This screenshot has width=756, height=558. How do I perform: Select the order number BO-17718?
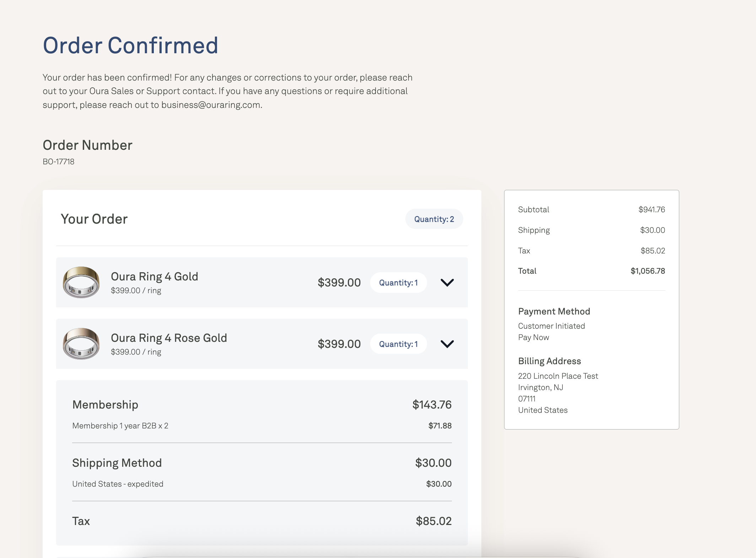coord(59,162)
